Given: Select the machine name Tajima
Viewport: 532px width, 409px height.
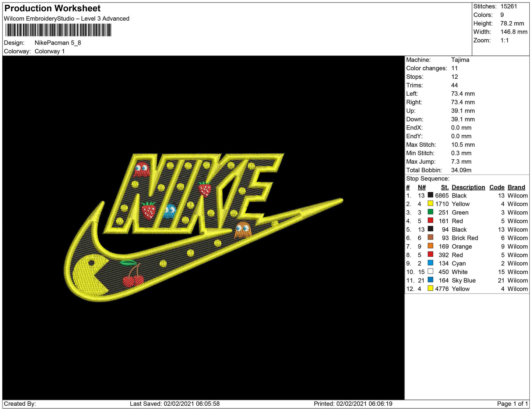Looking at the screenshot, I should 460,60.
